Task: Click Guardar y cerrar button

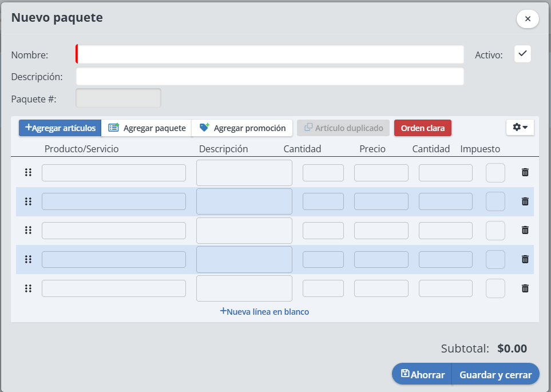Action: [495, 374]
